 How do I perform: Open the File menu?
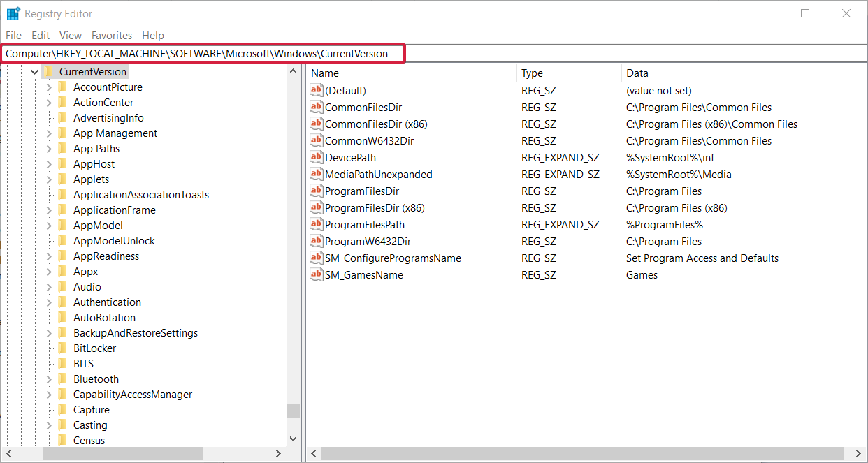pos(13,35)
